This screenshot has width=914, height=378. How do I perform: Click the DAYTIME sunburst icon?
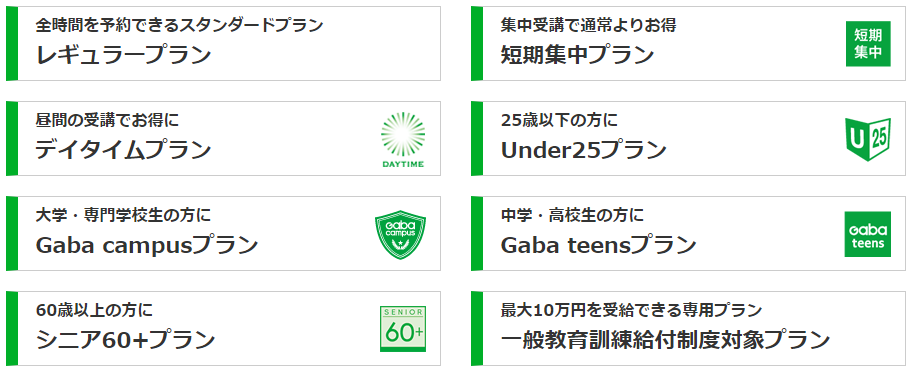point(403,139)
